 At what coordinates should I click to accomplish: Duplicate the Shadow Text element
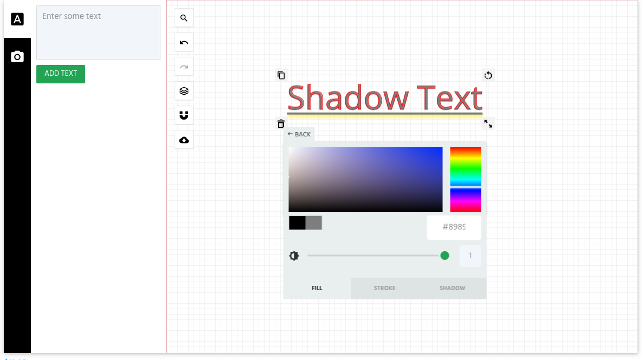point(281,75)
